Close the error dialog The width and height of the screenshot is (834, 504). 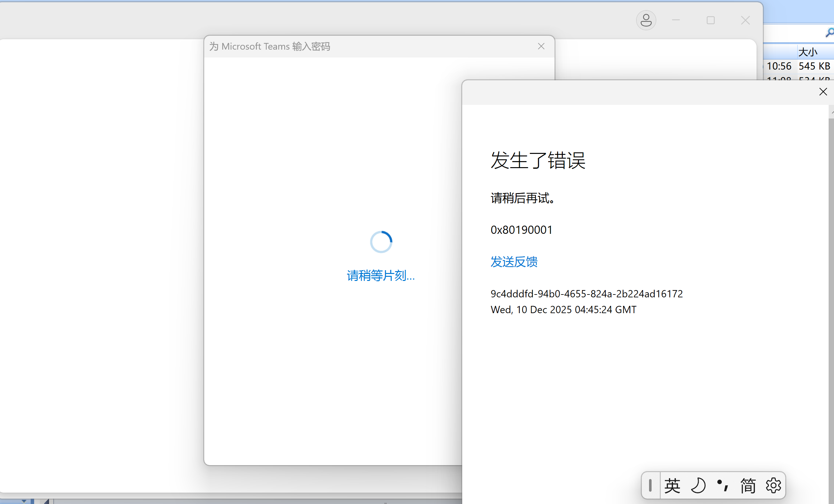[x=823, y=92]
